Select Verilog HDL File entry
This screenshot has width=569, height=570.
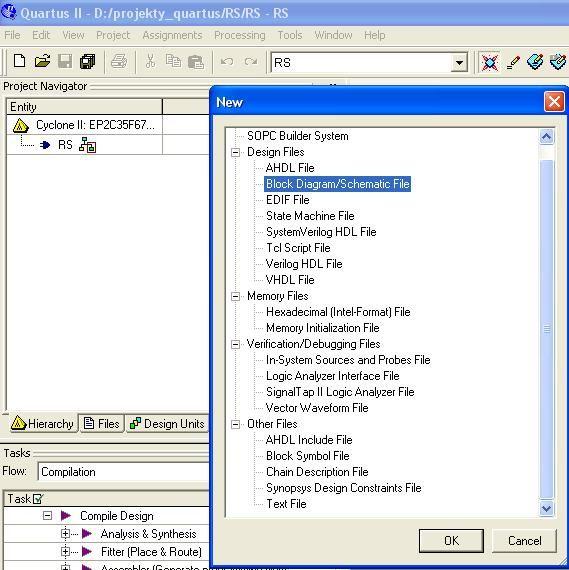point(304,264)
